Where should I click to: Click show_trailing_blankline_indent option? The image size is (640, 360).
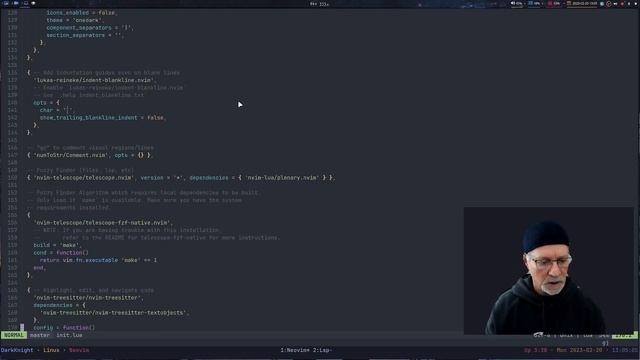[89, 118]
